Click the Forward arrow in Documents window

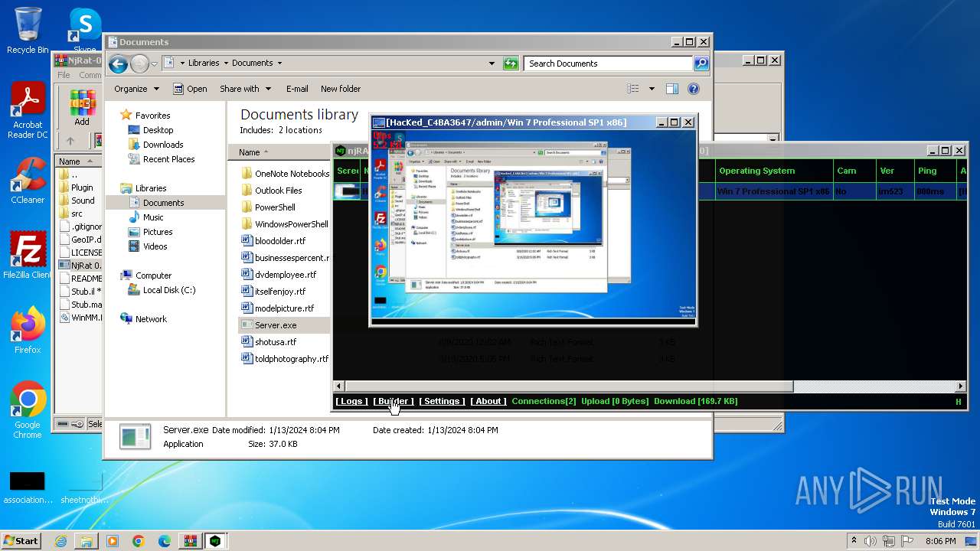(139, 64)
